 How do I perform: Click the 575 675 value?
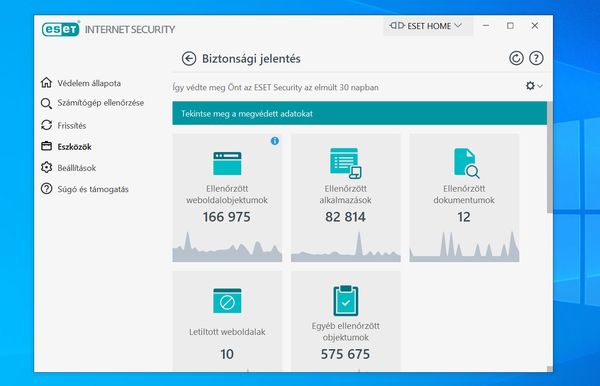(346, 354)
